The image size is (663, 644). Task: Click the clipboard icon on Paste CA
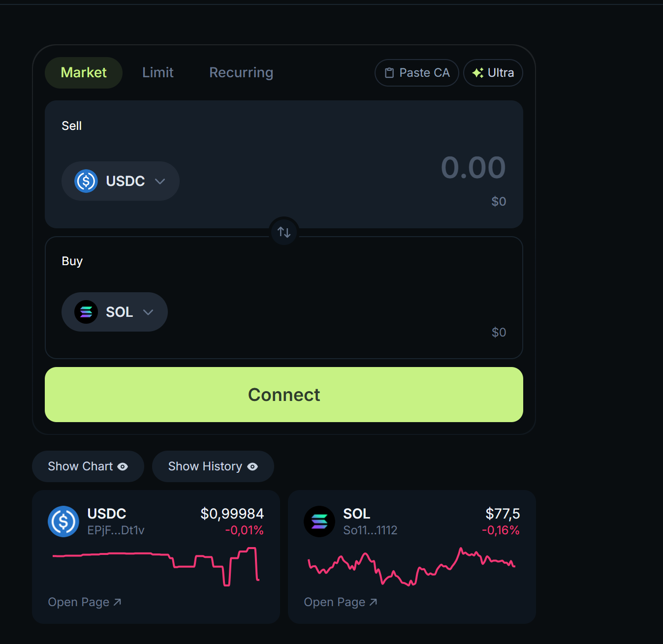click(389, 72)
